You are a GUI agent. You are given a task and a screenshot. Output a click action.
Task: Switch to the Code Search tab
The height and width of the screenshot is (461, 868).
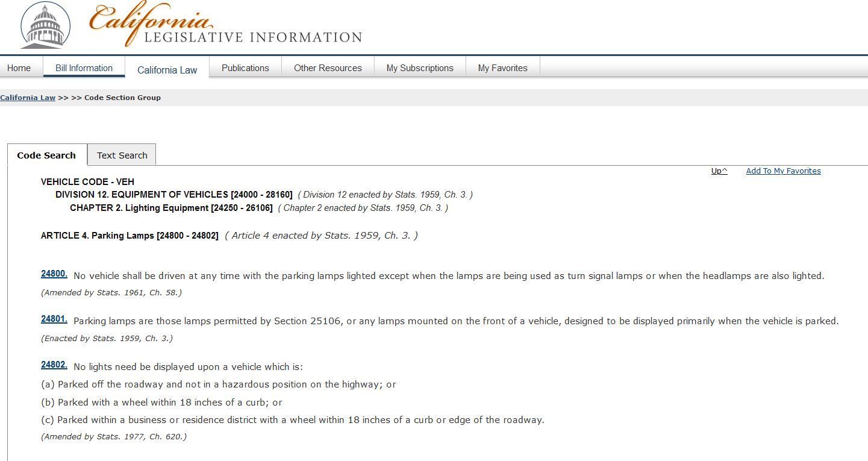(46, 155)
